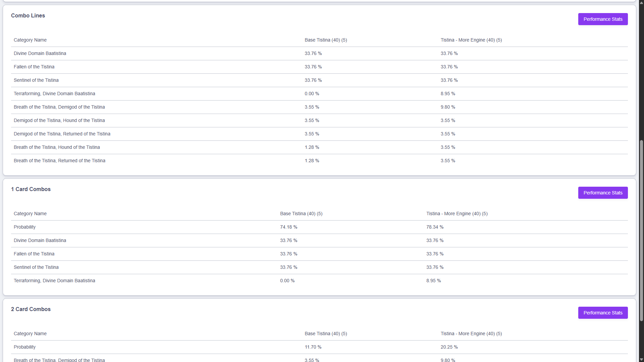Select Breath of the Tistina, Returned row
The width and height of the screenshot is (644, 362).
319,161
